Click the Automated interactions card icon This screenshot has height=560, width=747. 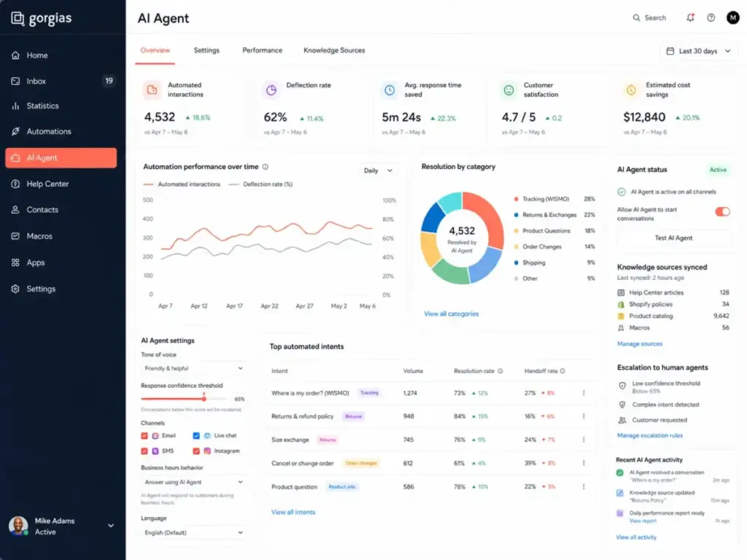(152, 90)
